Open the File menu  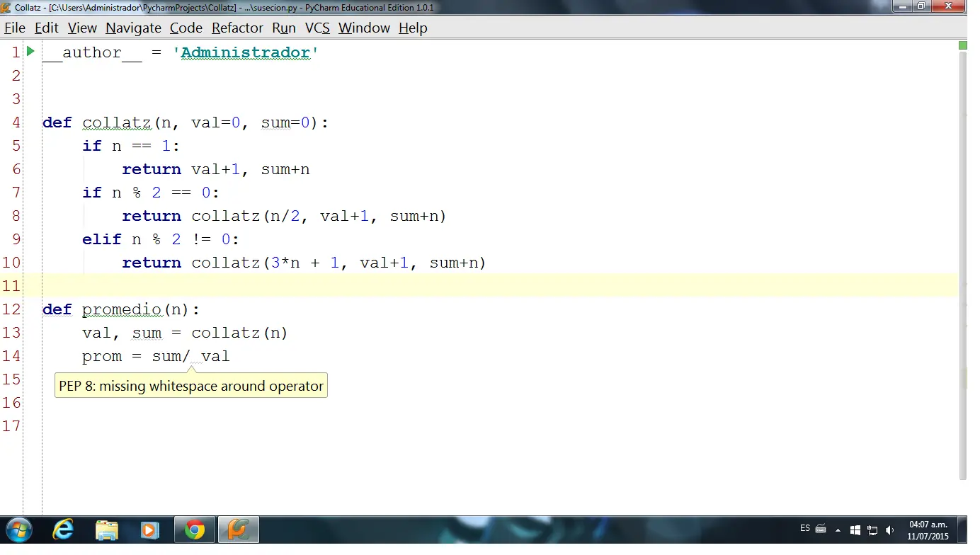[x=15, y=28]
